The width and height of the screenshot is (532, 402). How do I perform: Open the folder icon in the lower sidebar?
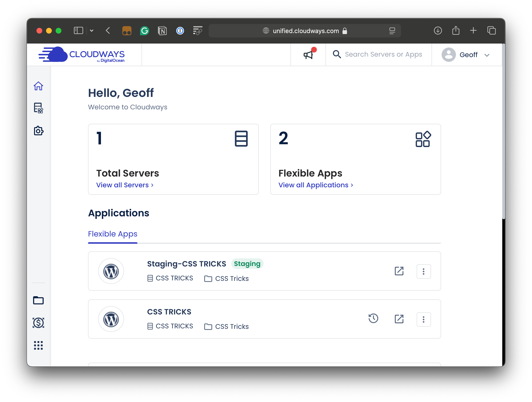coord(38,301)
